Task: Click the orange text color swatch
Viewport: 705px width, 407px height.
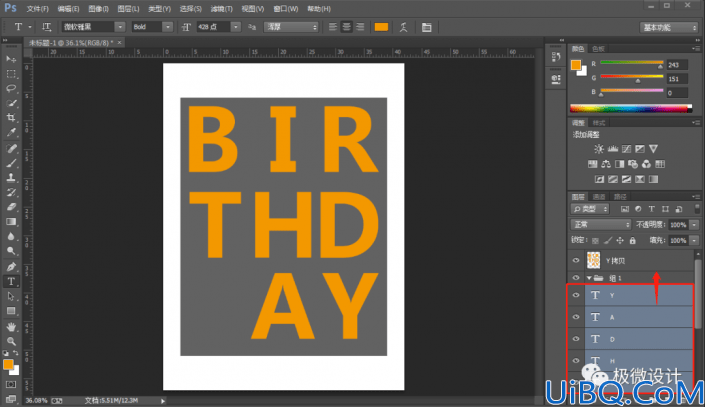Action: click(381, 27)
